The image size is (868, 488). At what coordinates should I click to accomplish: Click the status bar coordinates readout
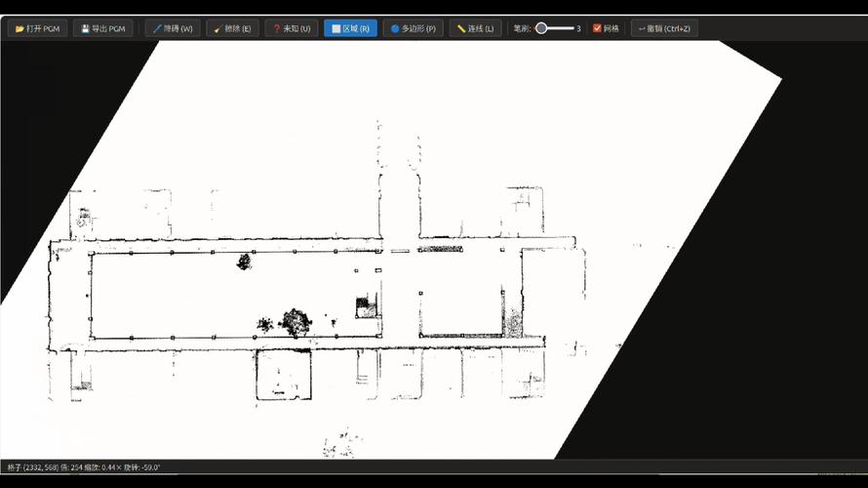pyautogui.click(x=84, y=468)
